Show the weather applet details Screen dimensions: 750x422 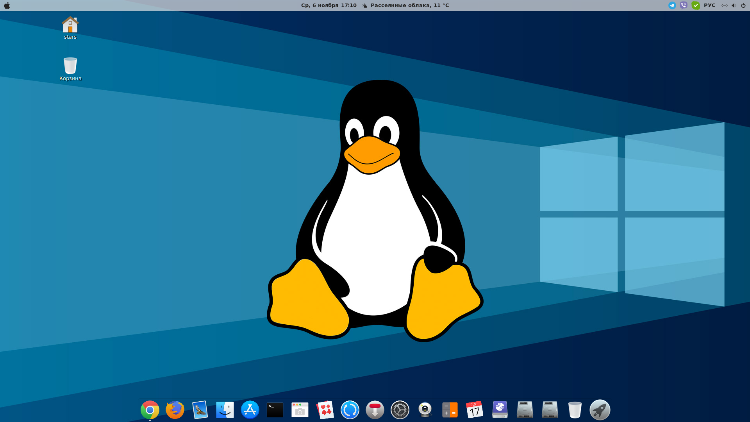coord(408,5)
